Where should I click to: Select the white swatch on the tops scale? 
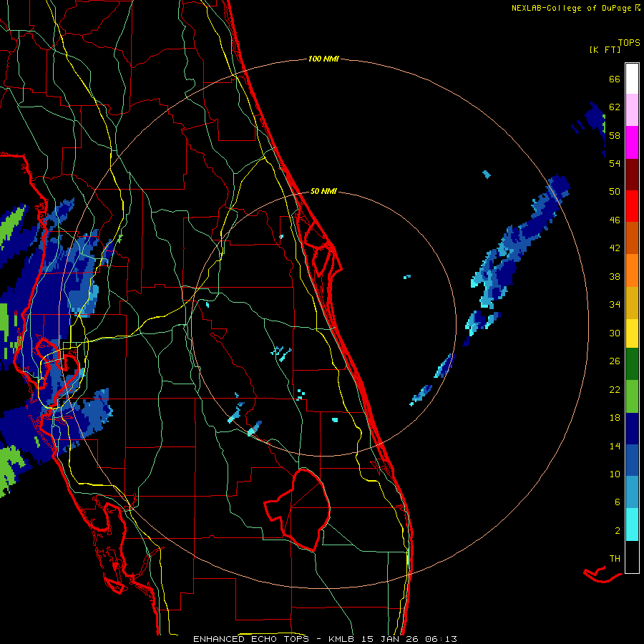[632, 79]
